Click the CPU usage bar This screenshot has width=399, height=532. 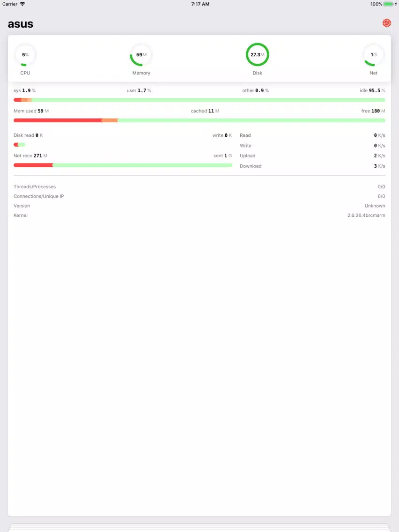click(199, 100)
